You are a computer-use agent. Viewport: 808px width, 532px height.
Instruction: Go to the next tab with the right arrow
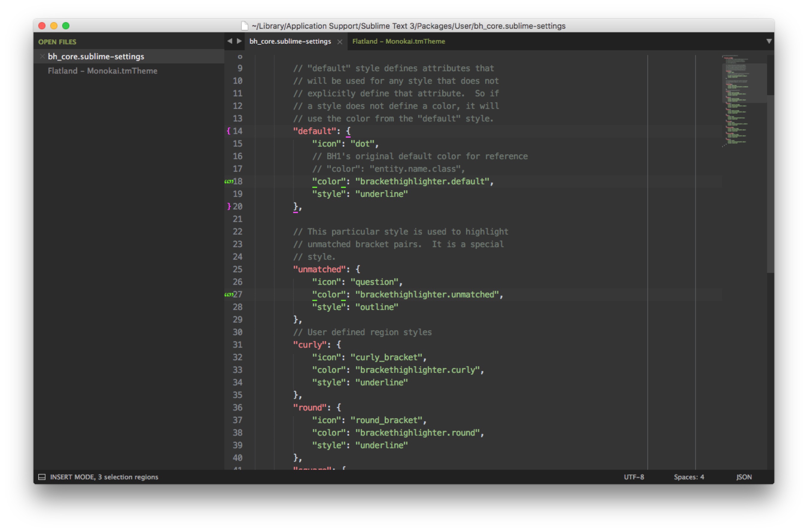[x=239, y=41]
